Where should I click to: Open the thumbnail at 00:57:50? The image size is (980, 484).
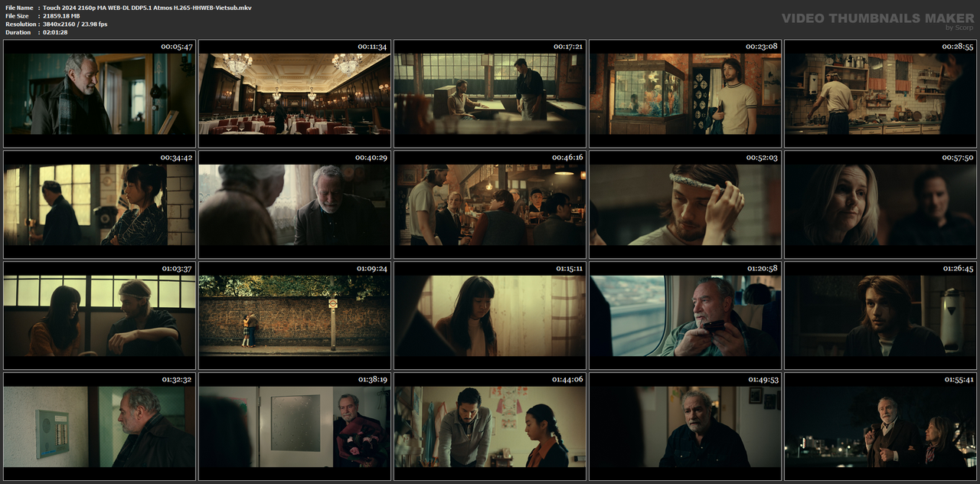880,204
